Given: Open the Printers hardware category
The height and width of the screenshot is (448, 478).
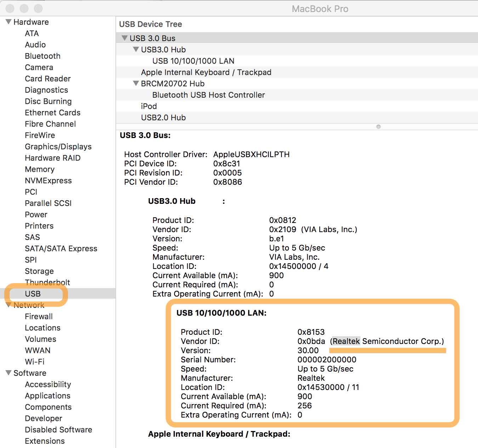Looking at the screenshot, I should pos(39,226).
